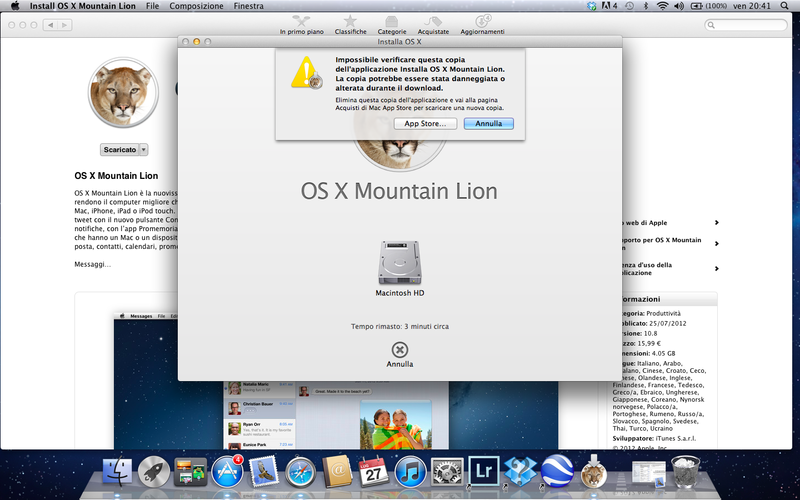
Task: Open App Store from the Dock
Action: [227, 471]
